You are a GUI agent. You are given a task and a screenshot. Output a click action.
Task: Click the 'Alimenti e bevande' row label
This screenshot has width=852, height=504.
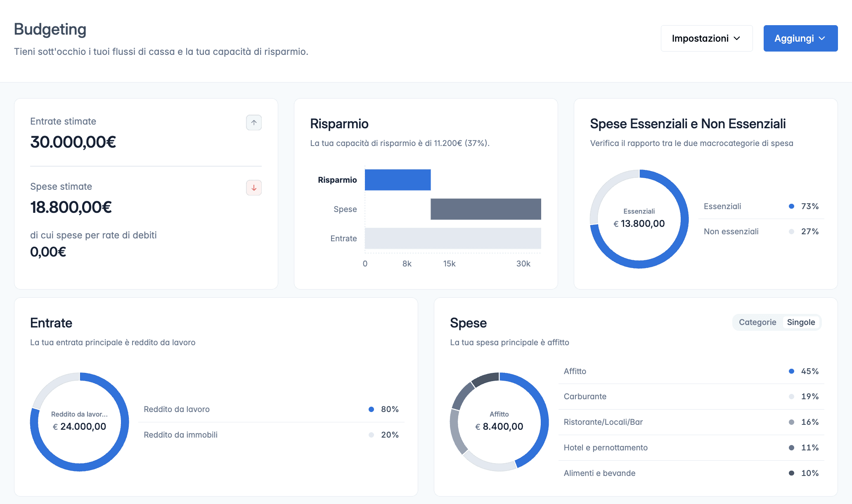click(x=599, y=473)
